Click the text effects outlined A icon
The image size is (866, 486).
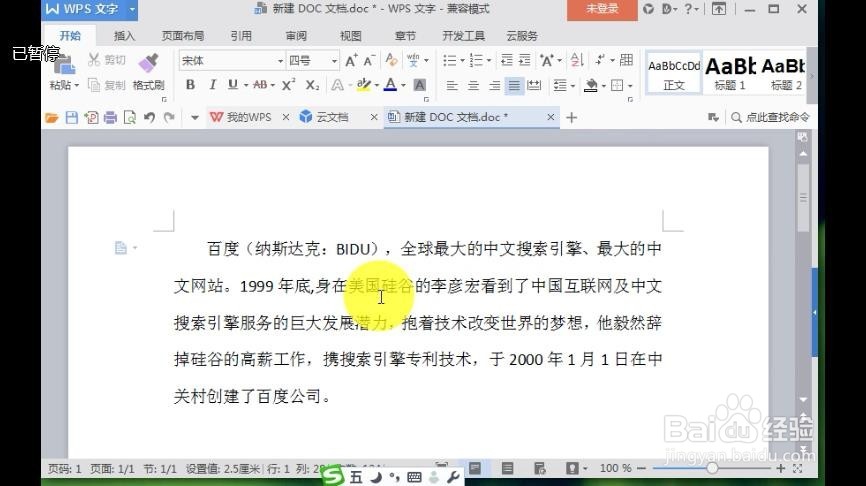point(337,85)
